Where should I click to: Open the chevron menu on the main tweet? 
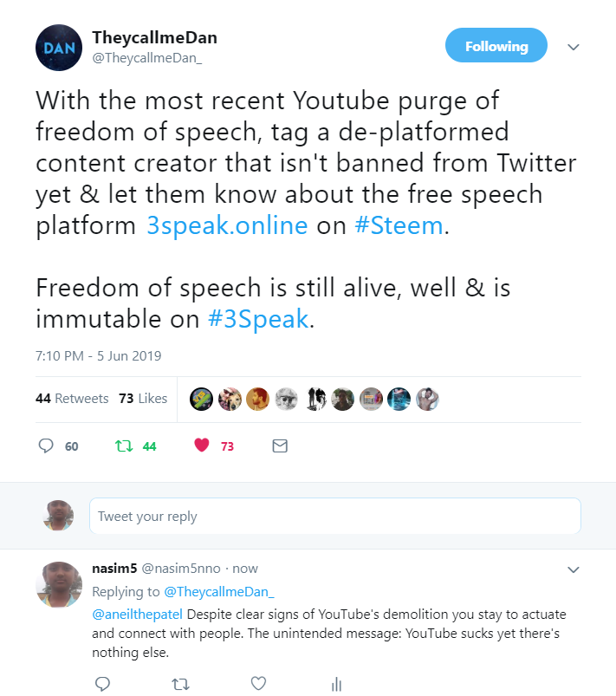pyautogui.click(x=573, y=47)
